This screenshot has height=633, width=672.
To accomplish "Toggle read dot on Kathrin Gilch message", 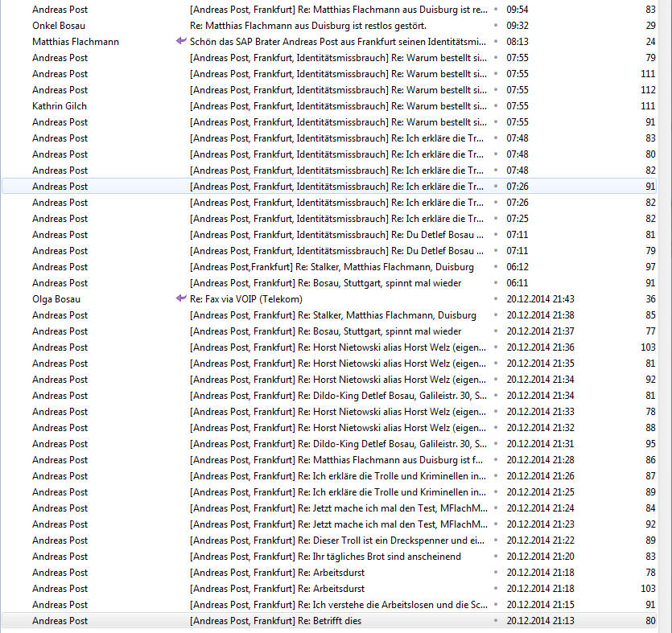I will [x=496, y=106].
